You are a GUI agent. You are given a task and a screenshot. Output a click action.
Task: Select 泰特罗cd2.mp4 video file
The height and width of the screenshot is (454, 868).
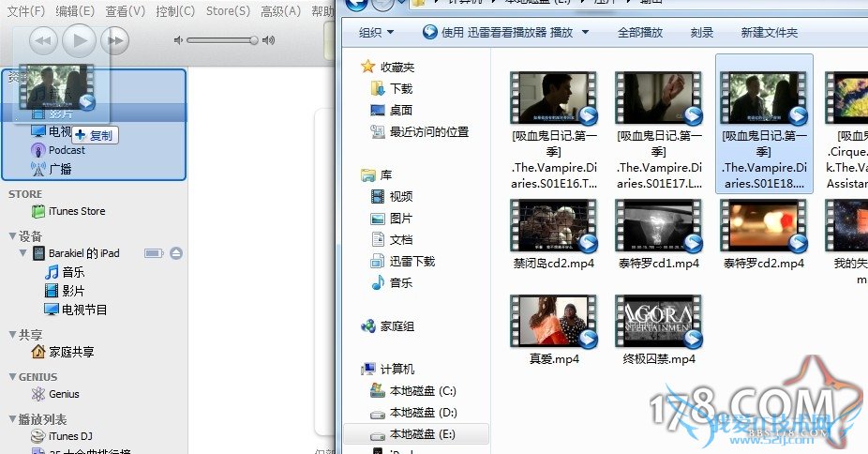coord(764,235)
